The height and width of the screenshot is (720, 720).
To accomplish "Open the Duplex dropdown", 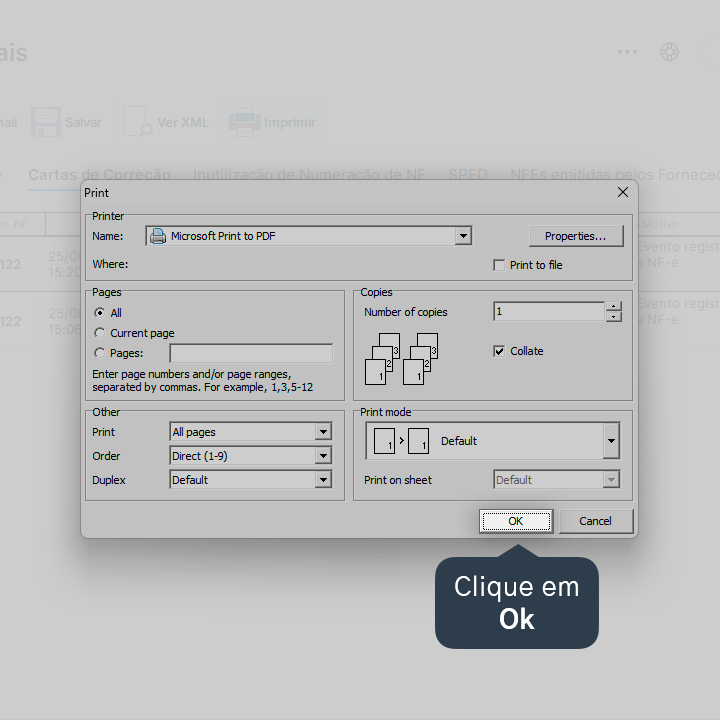I will 323,480.
